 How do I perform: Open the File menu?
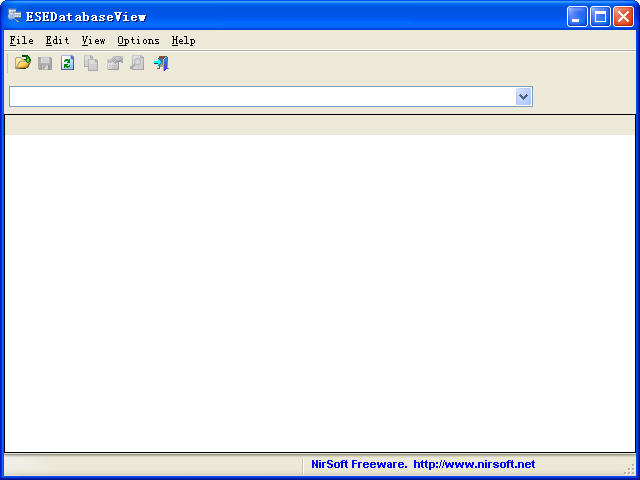point(22,40)
